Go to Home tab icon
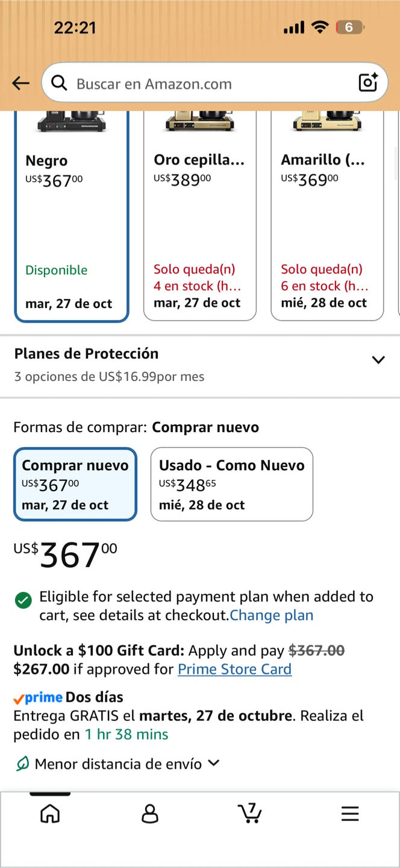 50,814
